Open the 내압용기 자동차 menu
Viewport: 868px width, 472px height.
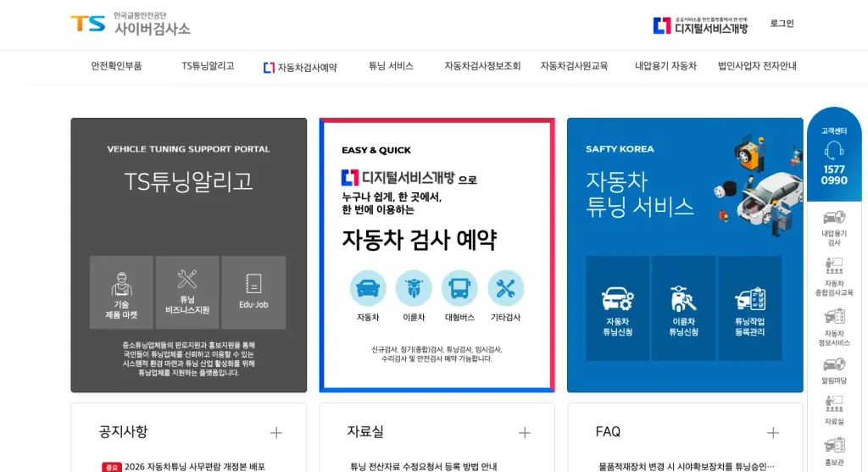coord(665,66)
